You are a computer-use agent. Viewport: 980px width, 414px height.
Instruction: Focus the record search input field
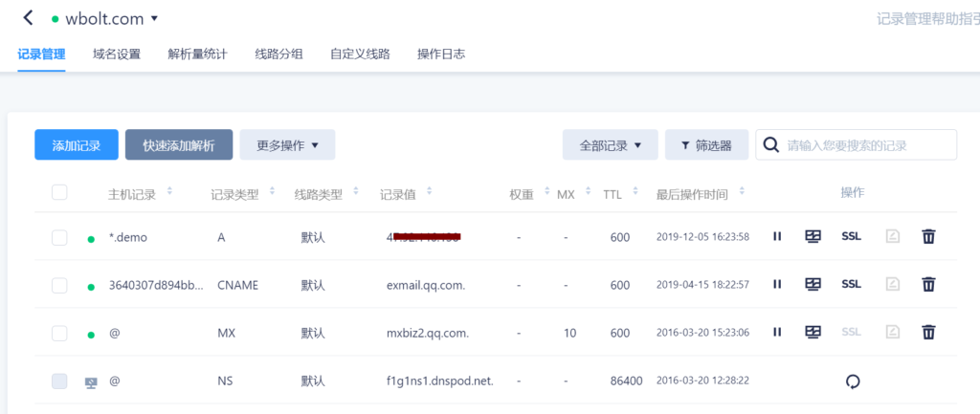866,145
